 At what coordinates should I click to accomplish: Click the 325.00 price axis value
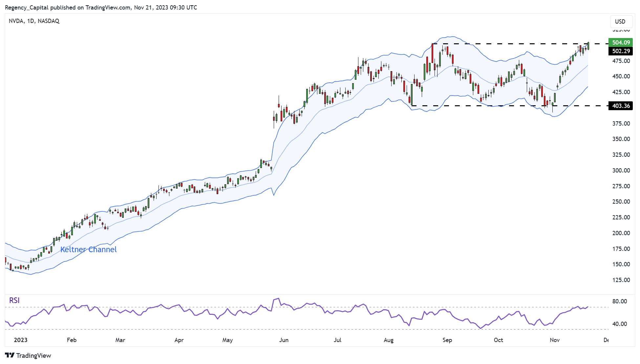coord(621,155)
